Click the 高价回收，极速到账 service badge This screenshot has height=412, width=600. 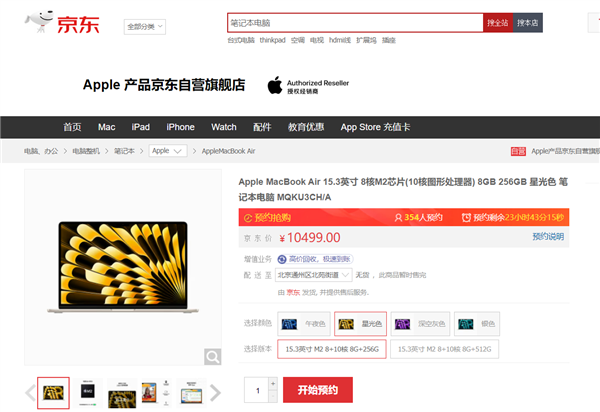pyautogui.click(x=315, y=259)
